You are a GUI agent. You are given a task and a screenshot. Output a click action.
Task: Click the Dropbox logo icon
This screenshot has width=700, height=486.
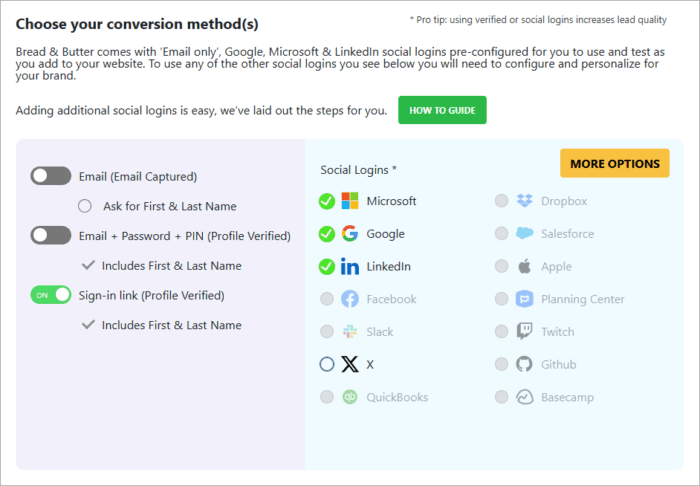[x=525, y=201]
